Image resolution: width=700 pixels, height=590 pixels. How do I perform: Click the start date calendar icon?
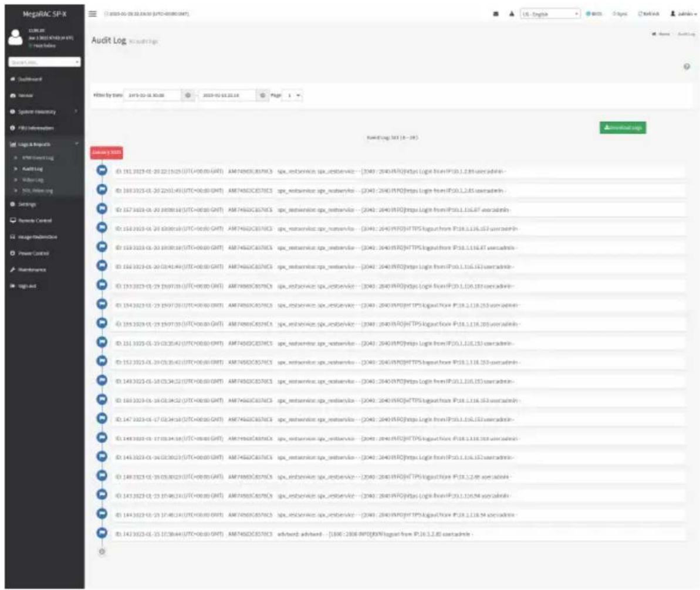click(188, 95)
